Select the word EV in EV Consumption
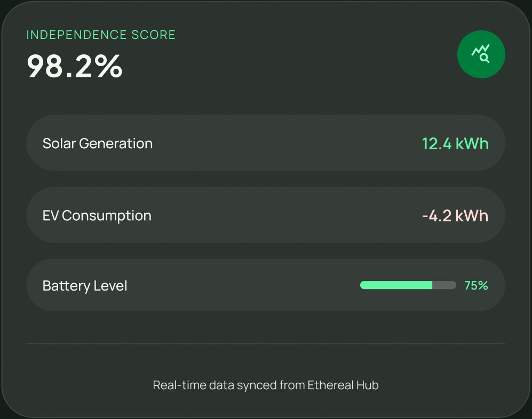The height and width of the screenshot is (419, 532). (51, 216)
